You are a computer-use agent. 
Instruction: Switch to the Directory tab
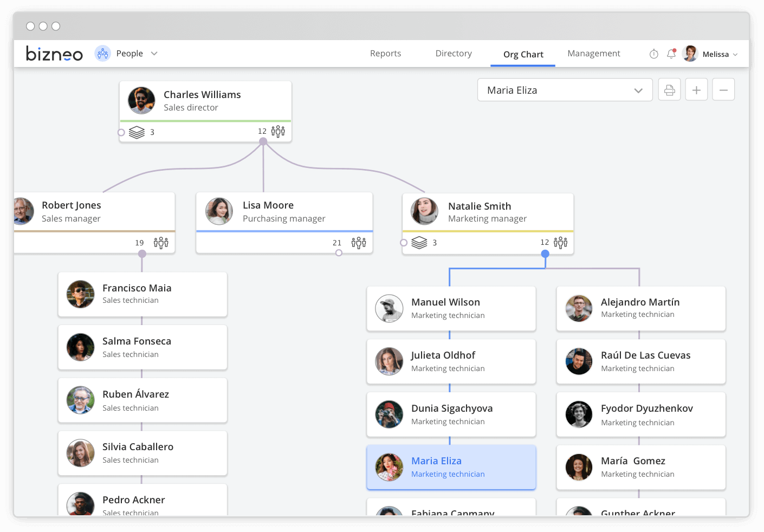tap(453, 53)
